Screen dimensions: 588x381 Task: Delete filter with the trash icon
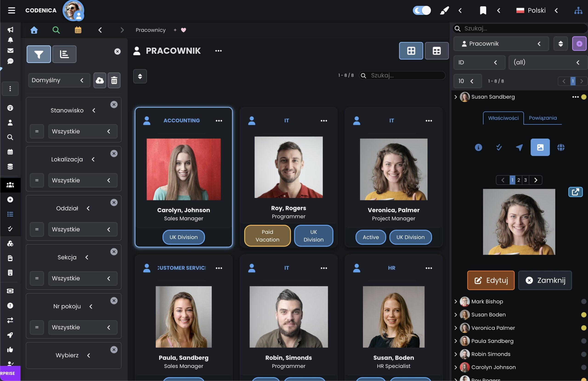(114, 80)
